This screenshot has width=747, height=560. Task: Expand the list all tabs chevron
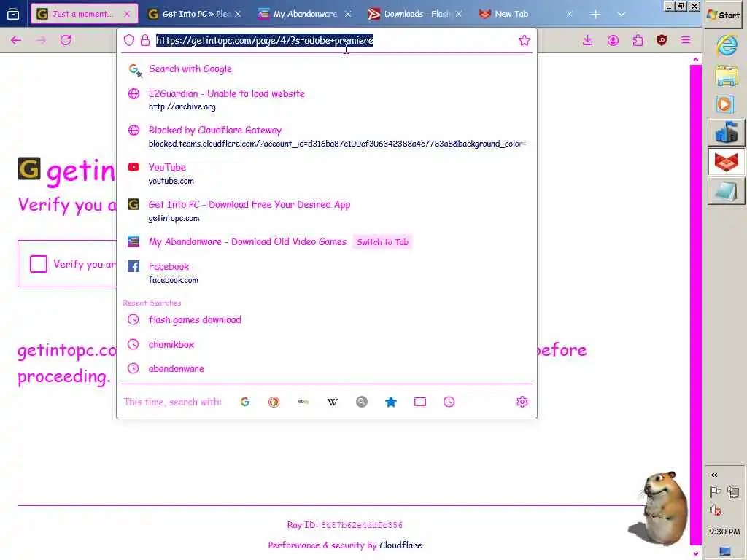pyautogui.click(x=621, y=14)
